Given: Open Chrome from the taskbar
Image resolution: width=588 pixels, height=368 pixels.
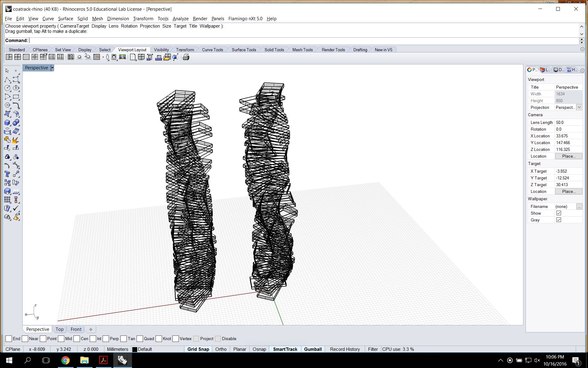Looking at the screenshot, I should click(65, 360).
